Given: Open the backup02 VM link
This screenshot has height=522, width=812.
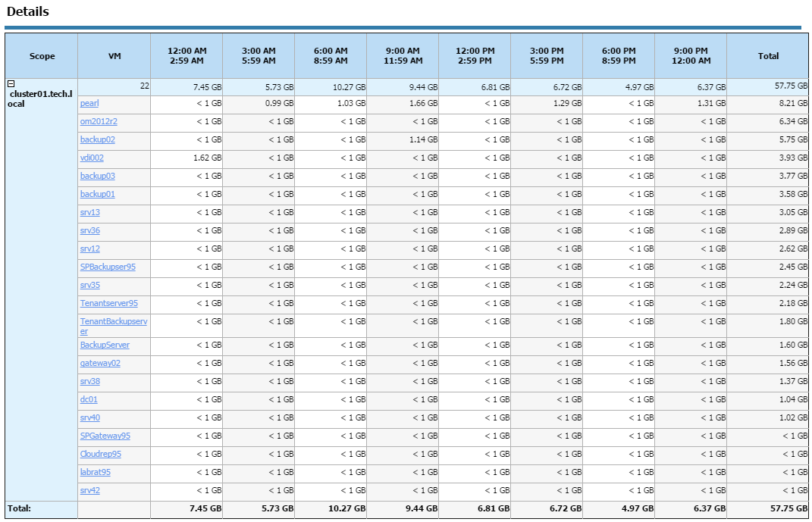Looking at the screenshot, I should click(x=97, y=139).
